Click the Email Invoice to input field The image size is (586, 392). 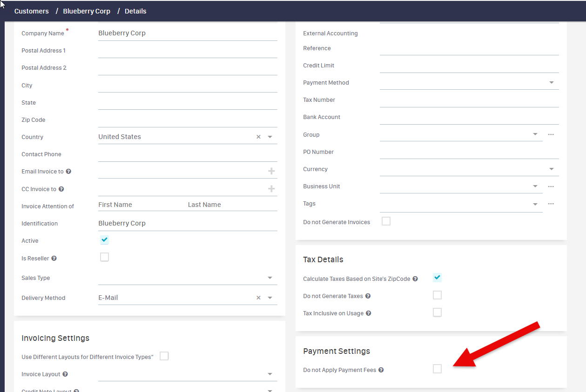coord(182,172)
